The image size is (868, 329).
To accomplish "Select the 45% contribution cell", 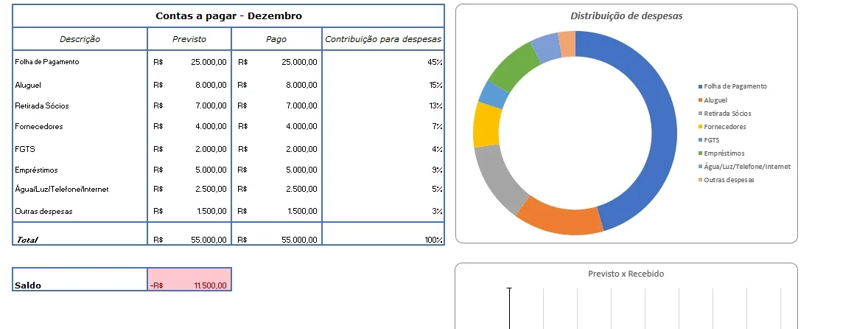I will pyautogui.click(x=383, y=62).
